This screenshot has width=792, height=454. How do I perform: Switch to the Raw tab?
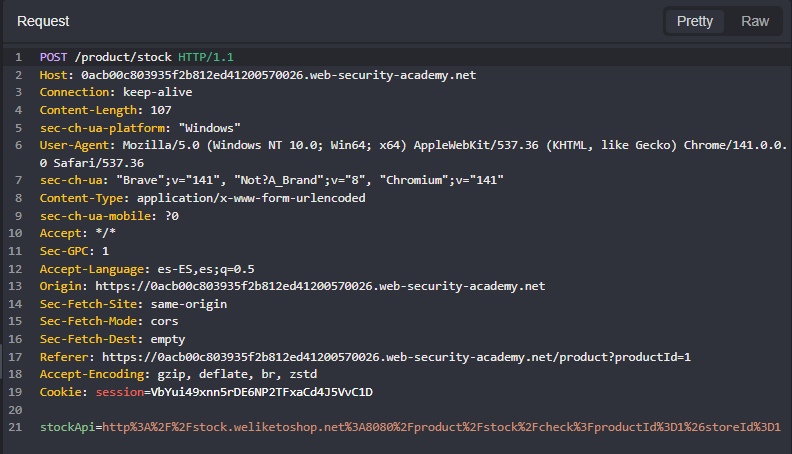pos(754,21)
